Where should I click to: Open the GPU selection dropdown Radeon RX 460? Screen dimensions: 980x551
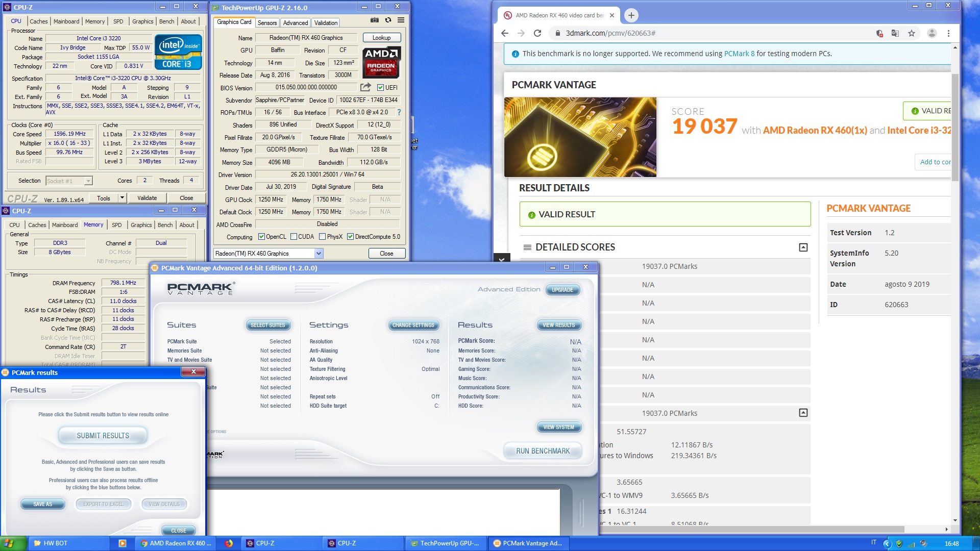pos(268,254)
